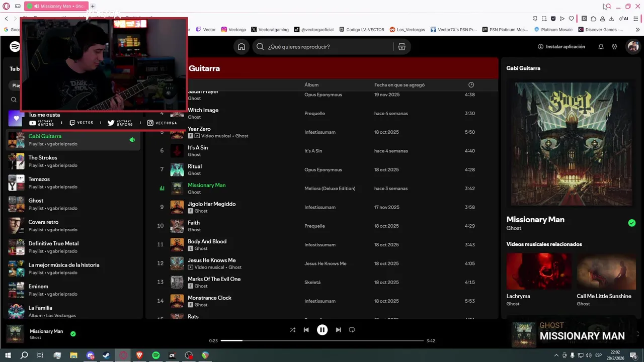644x362 pixels.
Task: Sort tracks by Álbum column header
Action: [x=311, y=85]
